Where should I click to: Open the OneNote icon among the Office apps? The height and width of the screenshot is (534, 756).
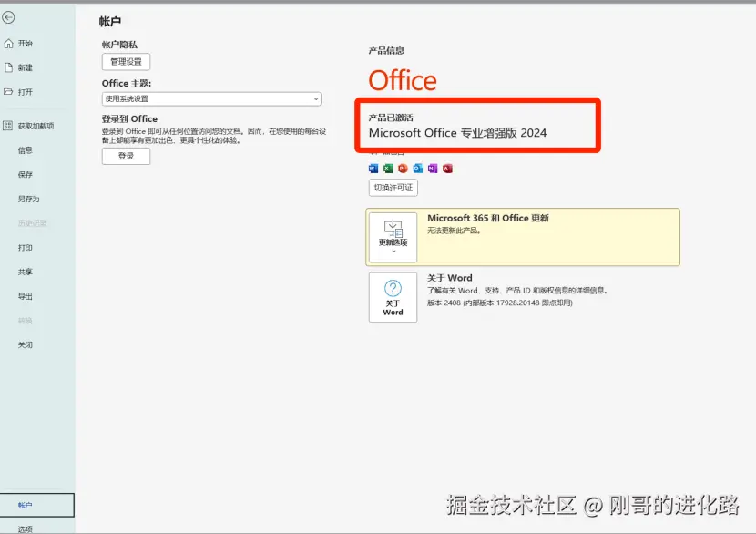433,168
